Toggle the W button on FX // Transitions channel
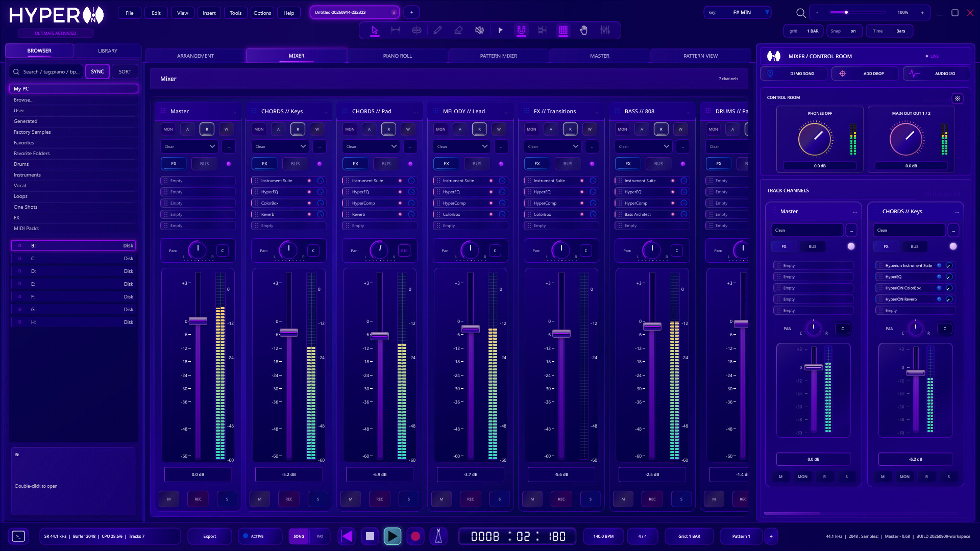The width and height of the screenshot is (980, 551). pos(590,129)
